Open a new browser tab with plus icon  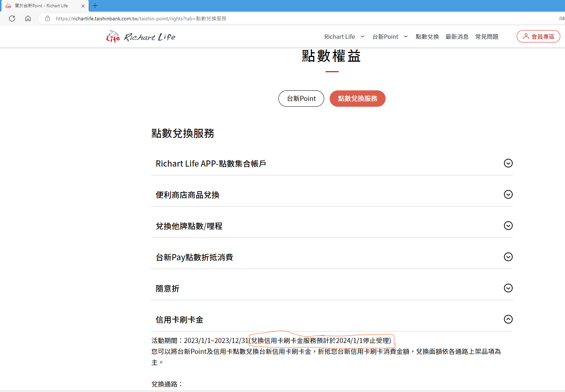pos(95,6)
